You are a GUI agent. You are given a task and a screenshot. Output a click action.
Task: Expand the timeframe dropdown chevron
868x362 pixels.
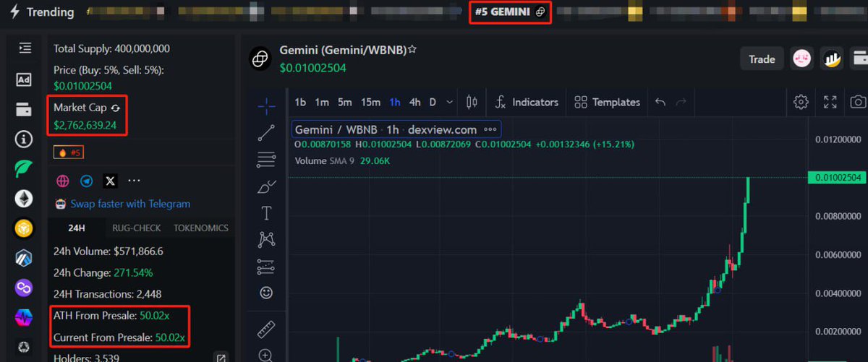coord(450,102)
